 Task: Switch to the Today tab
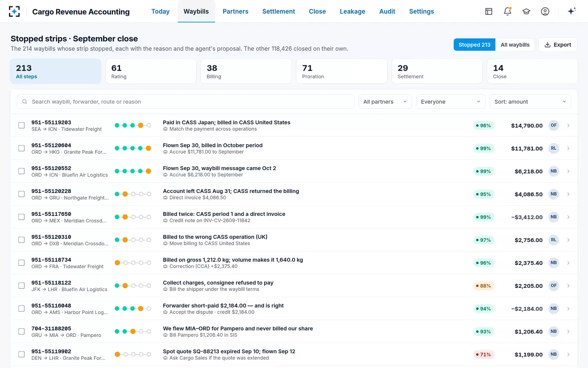coord(160,11)
